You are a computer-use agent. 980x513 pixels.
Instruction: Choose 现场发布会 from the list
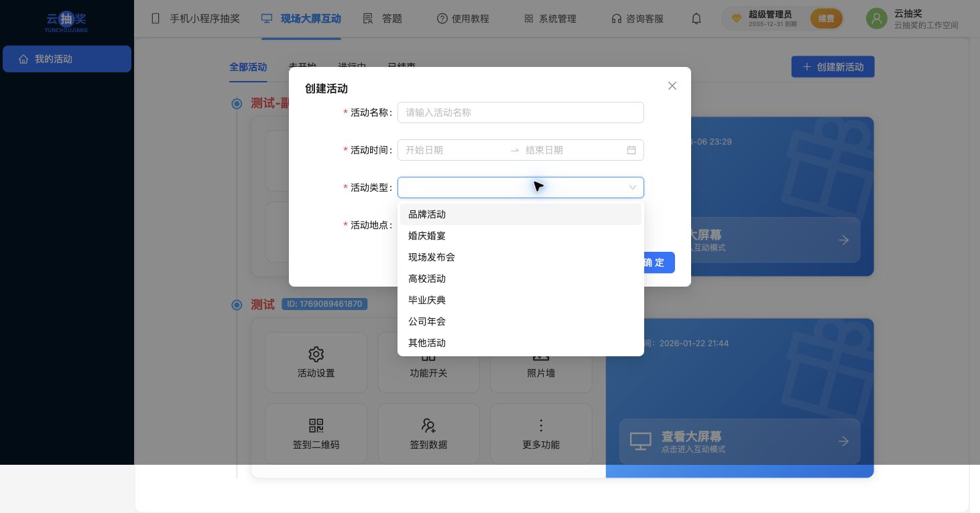[521, 257]
